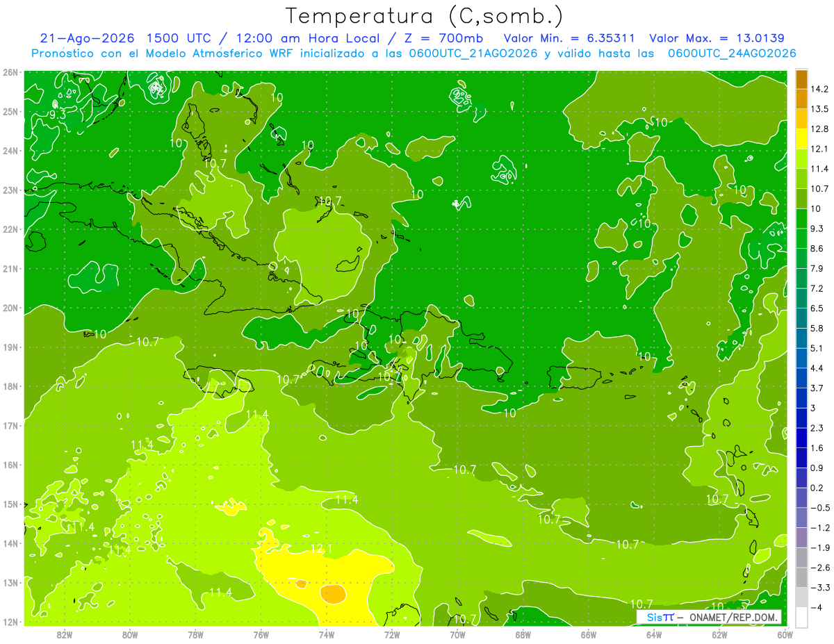Click the '12.1' contour label on the map
The height and width of the screenshot is (644, 834).
(321, 549)
